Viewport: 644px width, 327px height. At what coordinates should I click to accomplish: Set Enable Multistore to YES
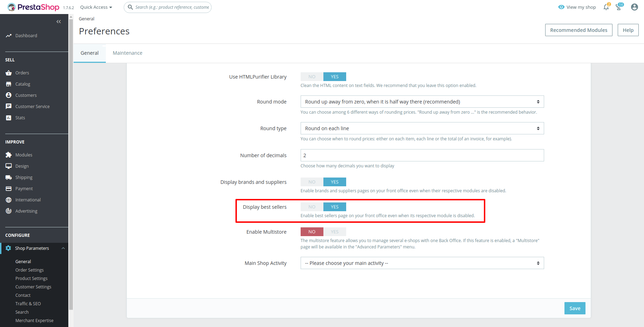(335, 232)
